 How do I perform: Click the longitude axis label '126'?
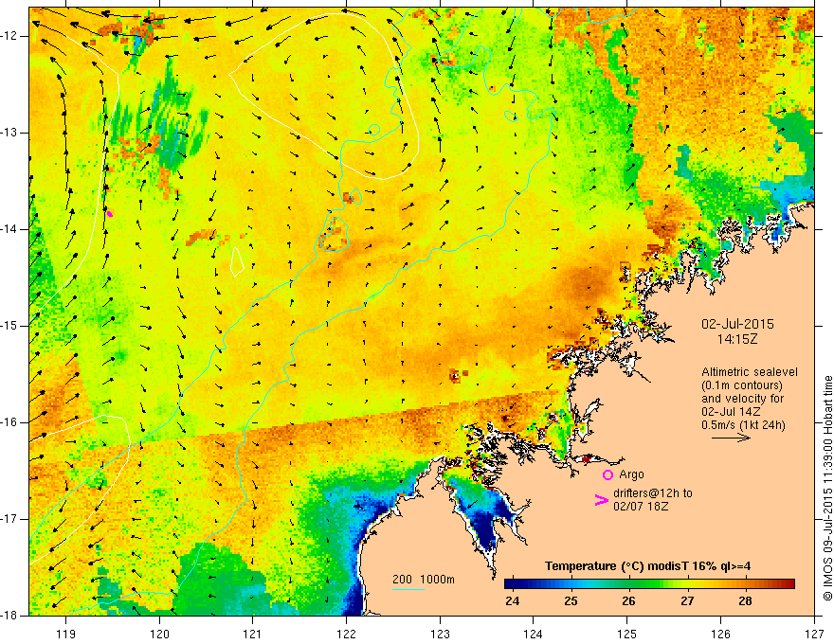[720, 634]
